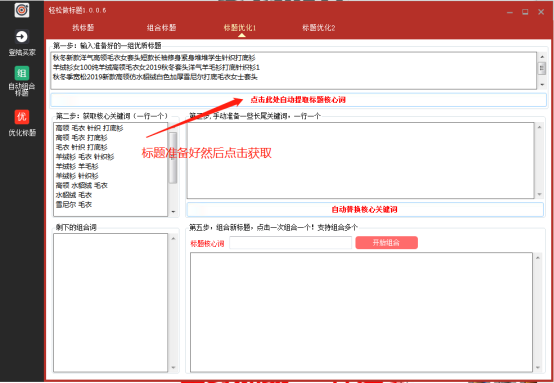This screenshot has width=554, height=383.
Task: Click the title line starting 羊绒衫女100纯羊绒
Action: 156,67
